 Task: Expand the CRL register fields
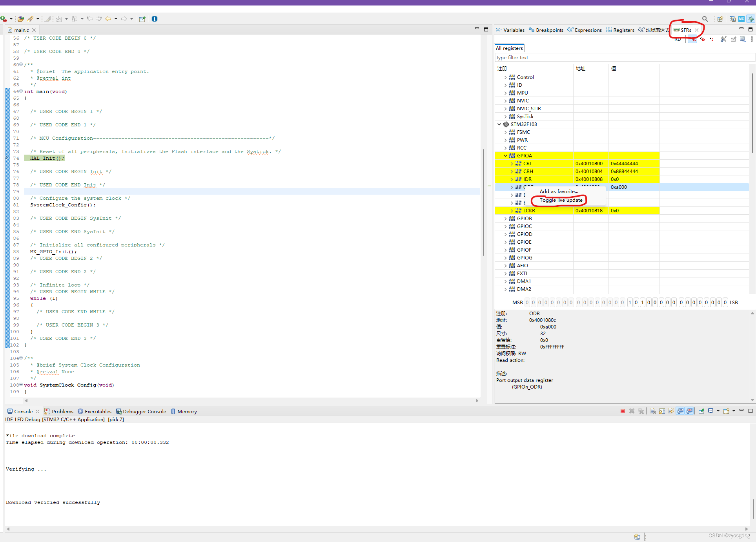coord(512,164)
